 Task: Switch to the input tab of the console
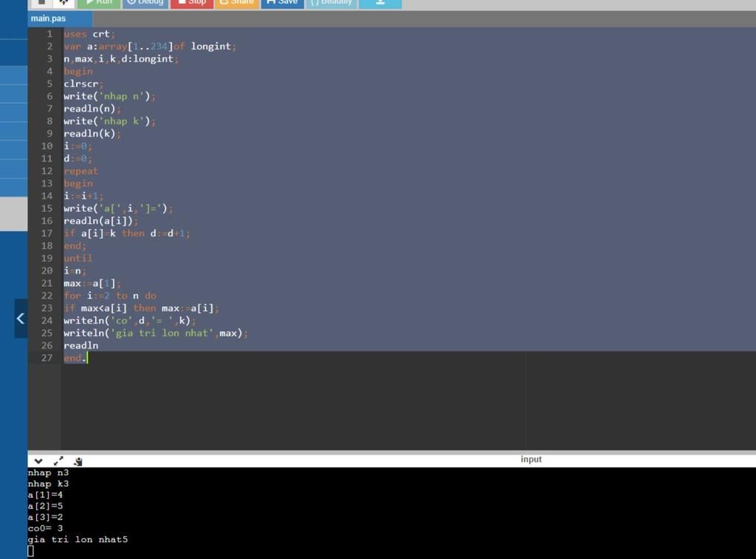pos(531,459)
